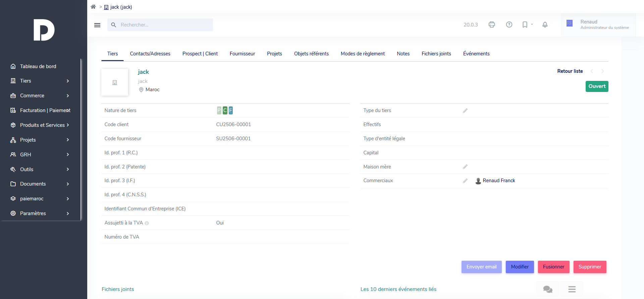Switch to the Contacts/Adresses tab
The height and width of the screenshot is (299, 644).
[x=150, y=54]
